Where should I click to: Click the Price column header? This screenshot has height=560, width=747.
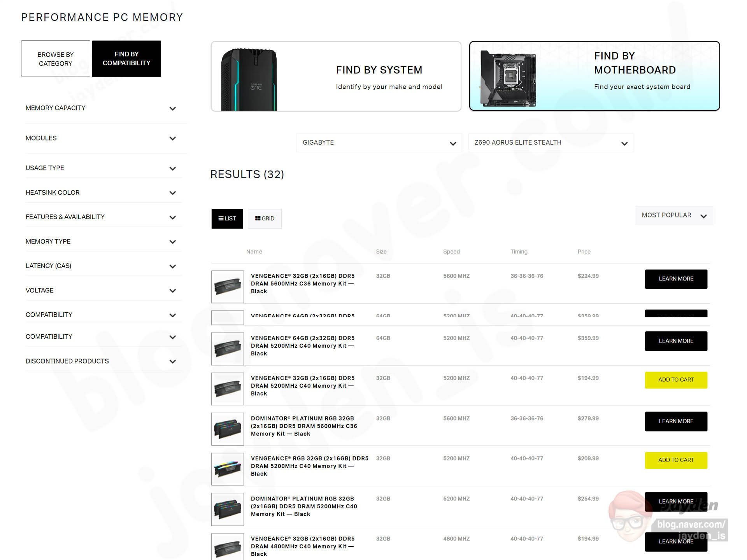click(x=584, y=252)
